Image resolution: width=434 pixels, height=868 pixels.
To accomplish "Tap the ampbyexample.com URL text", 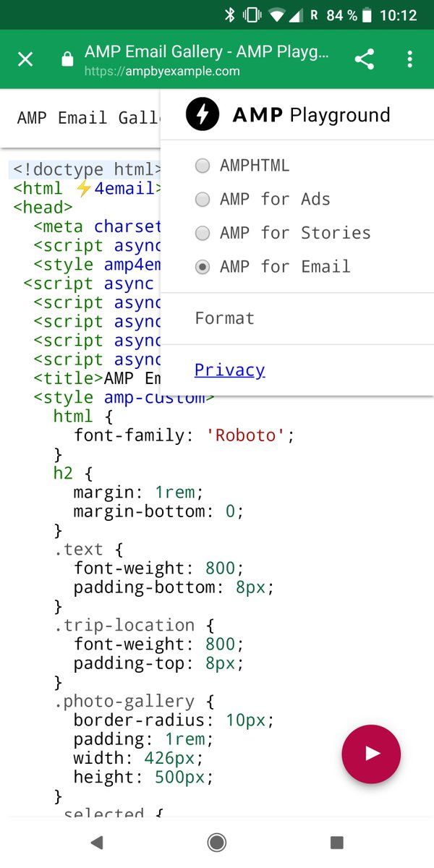I will pos(162,72).
